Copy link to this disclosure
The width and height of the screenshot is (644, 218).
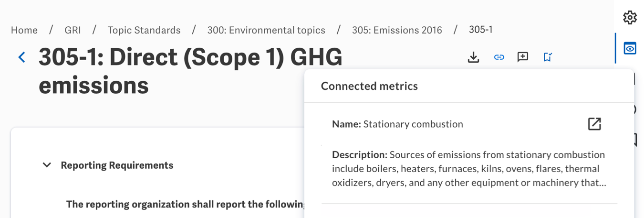(x=499, y=57)
